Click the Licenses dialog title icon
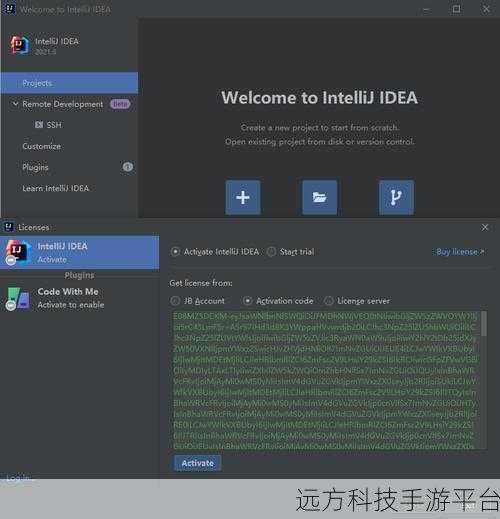 [x=8, y=227]
